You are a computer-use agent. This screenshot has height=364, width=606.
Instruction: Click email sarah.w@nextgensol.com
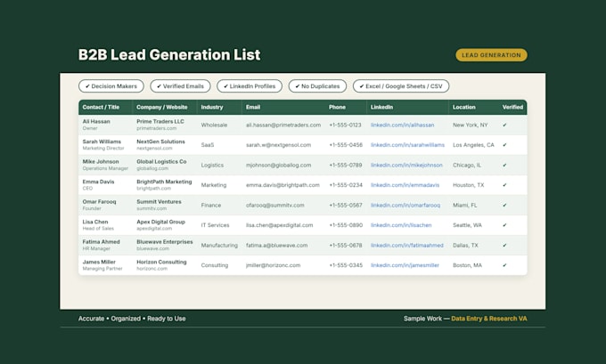coord(279,145)
